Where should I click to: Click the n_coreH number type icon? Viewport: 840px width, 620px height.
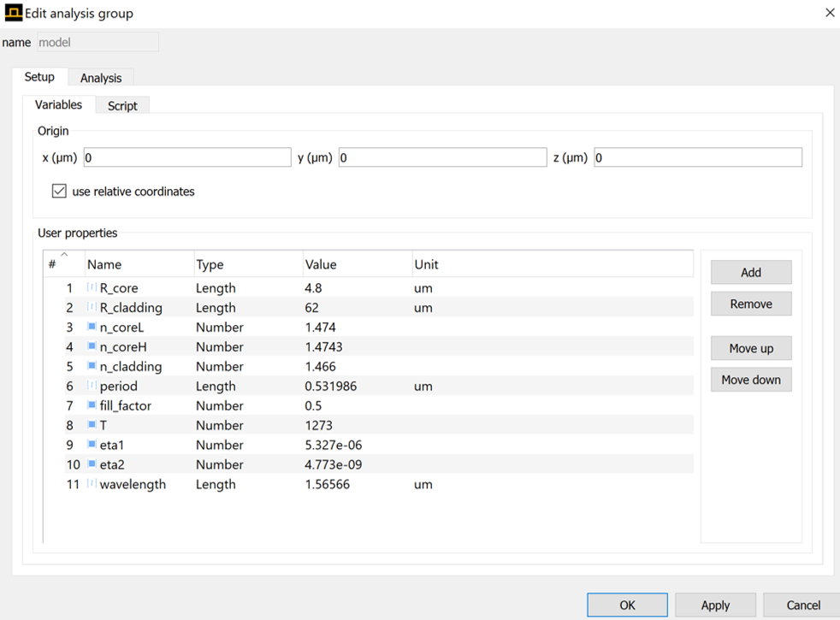[x=92, y=346]
